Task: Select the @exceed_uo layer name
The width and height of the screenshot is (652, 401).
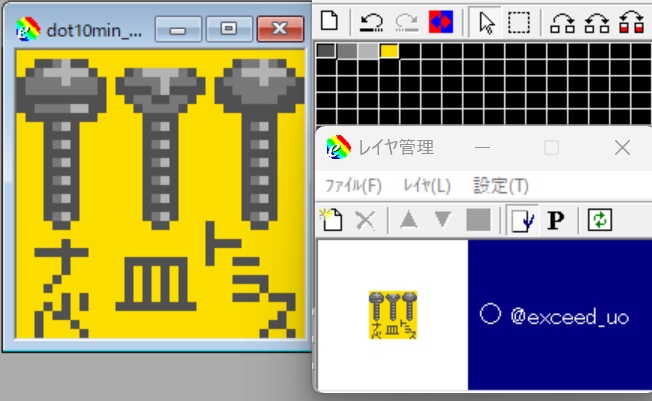Action: point(569,317)
